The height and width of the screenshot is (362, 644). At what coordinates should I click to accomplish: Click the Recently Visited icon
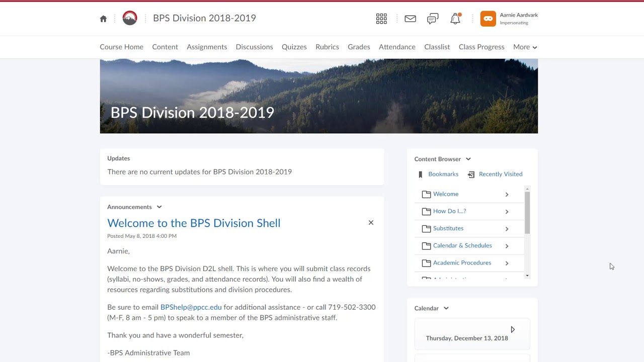[471, 174]
